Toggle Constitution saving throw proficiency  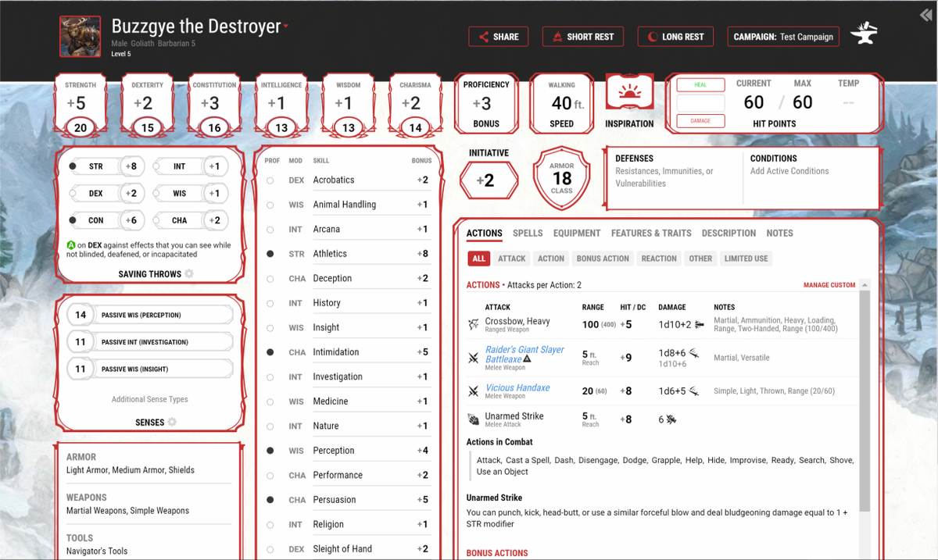point(73,220)
